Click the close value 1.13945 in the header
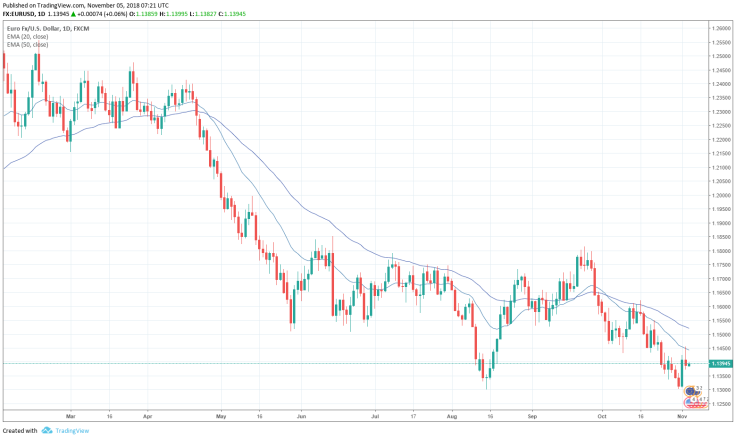 (x=235, y=14)
